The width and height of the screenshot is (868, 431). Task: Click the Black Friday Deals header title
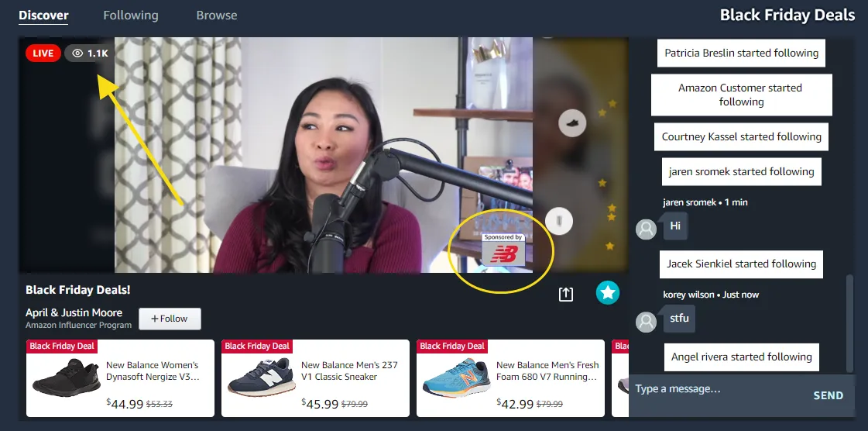pos(787,15)
